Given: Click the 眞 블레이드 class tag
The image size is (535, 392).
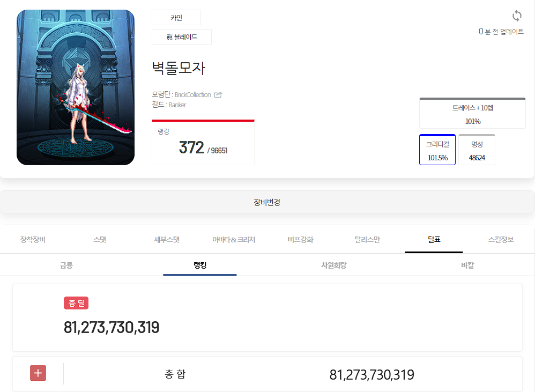Looking at the screenshot, I should [182, 37].
